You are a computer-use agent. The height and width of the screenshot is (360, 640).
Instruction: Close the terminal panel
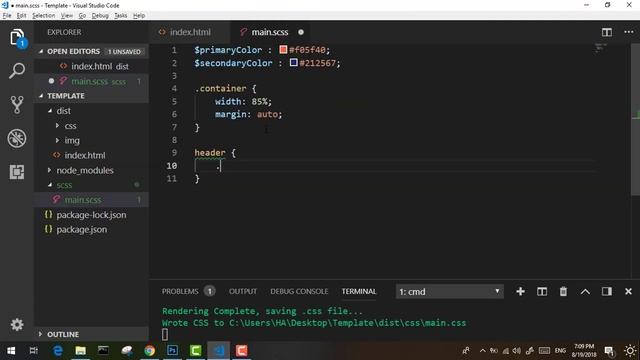point(628,291)
